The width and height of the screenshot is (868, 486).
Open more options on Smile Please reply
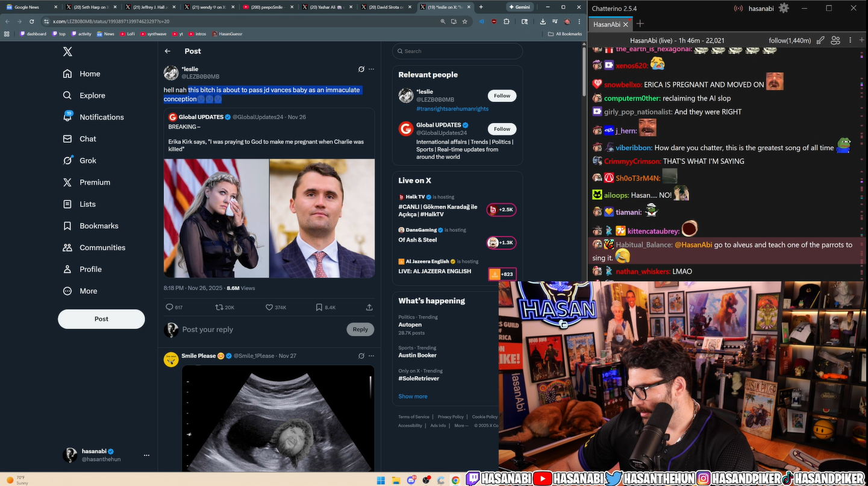[x=371, y=356]
